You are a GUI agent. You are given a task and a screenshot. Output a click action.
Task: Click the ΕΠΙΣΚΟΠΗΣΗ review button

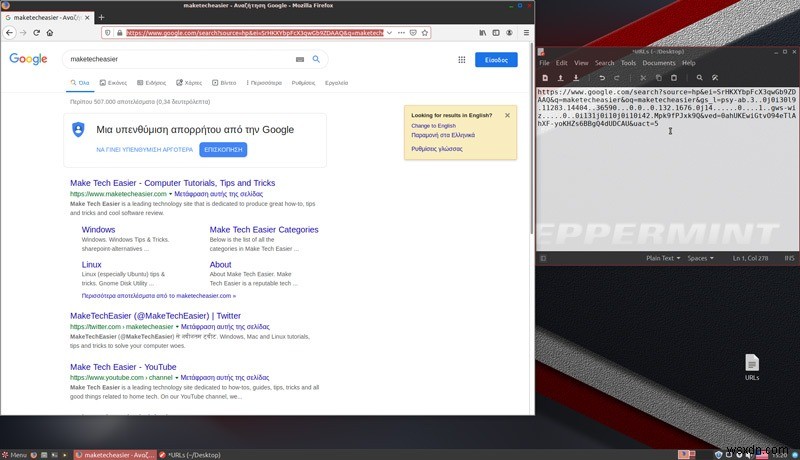tap(223, 149)
